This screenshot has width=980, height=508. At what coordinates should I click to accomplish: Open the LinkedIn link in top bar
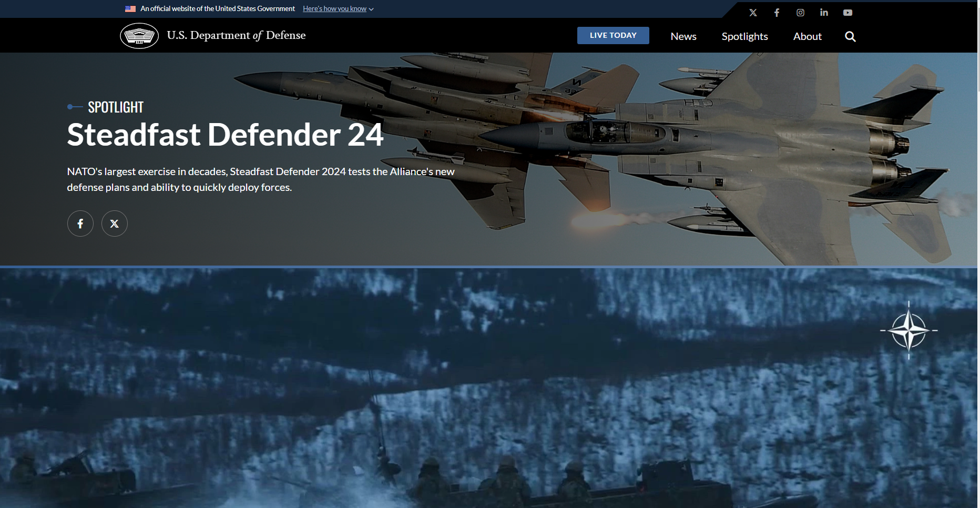tap(824, 13)
